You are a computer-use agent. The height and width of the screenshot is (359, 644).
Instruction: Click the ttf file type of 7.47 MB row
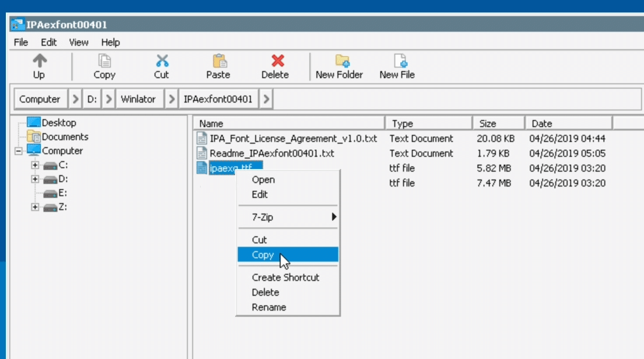point(402,182)
